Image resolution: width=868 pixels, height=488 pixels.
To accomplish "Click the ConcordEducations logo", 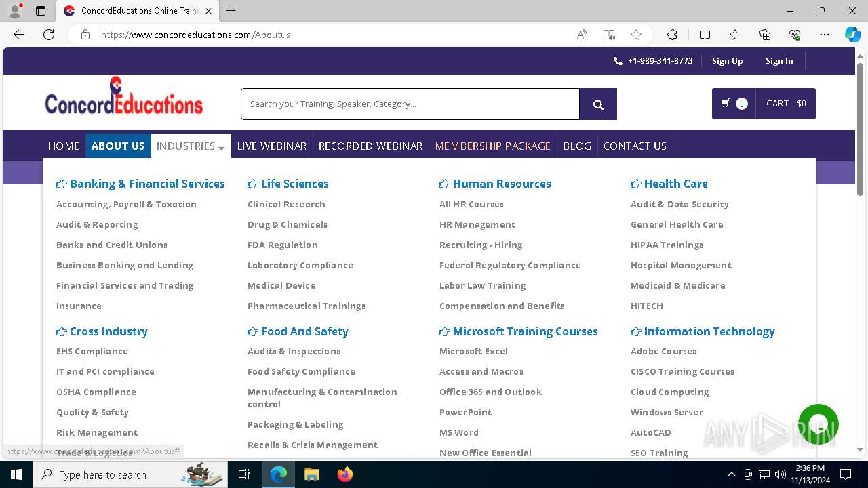I will coord(124,96).
